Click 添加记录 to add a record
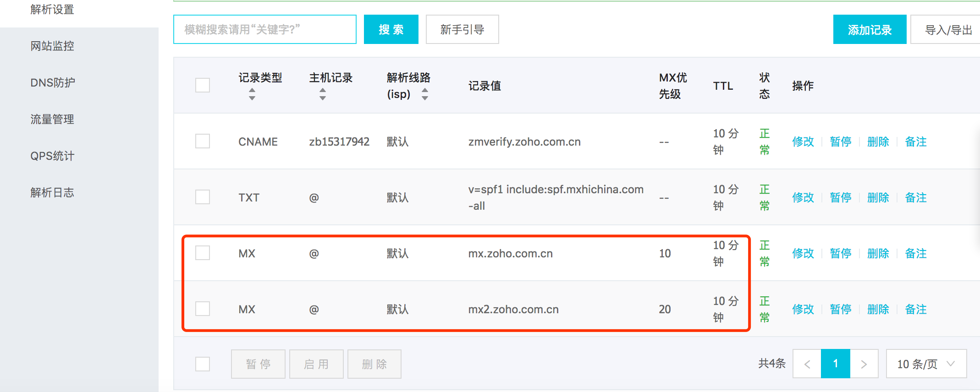Viewport: 980px width, 392px height. pyautogui.click(x=870, y=29)
